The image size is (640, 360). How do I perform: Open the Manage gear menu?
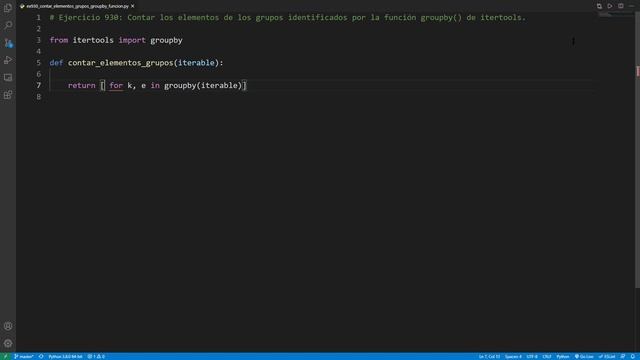click(x=8, y=343)
